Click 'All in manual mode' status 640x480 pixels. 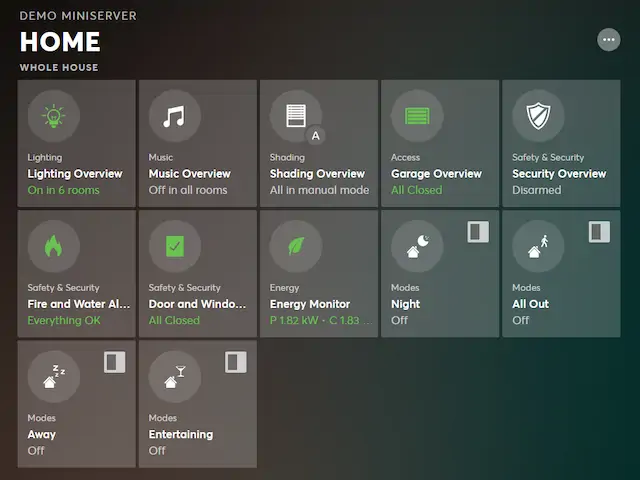pos(319,190)
